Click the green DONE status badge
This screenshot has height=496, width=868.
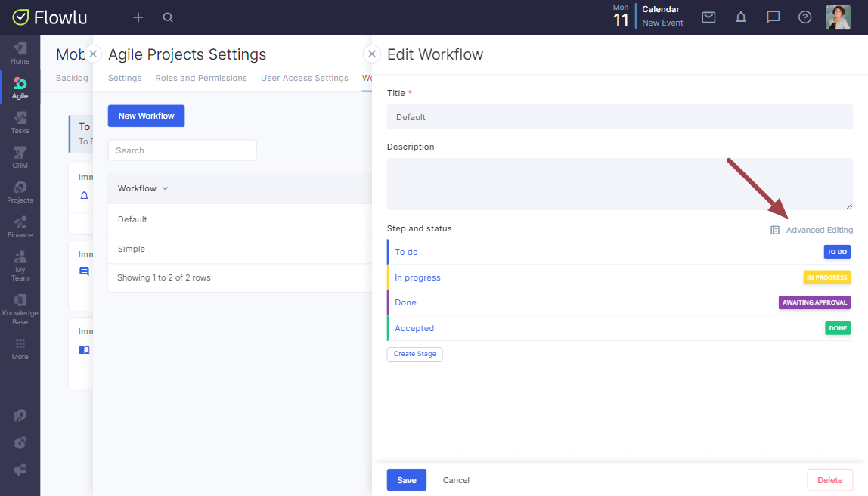pyautogui.click(x=838, y=328)
